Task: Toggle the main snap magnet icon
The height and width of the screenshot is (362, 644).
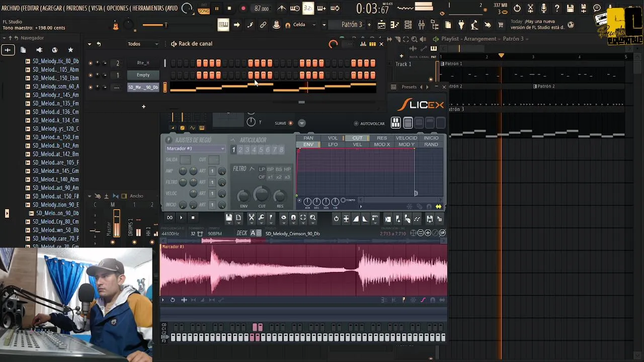Action: (288, 25)
